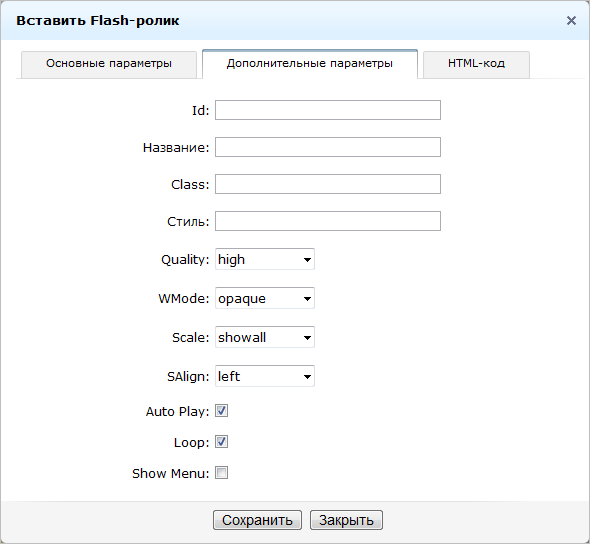Image resolution: width=590 pixels, height=544 pixels.
Task: Click into the Class input box
Action: coord(328,184)
